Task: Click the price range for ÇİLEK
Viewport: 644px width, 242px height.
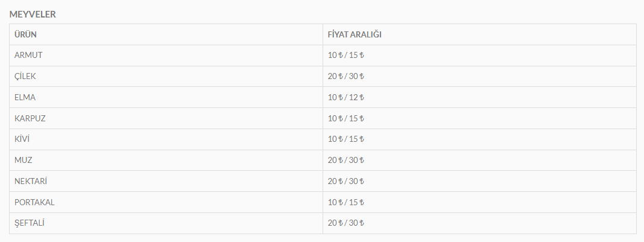Action: (346, 77)
